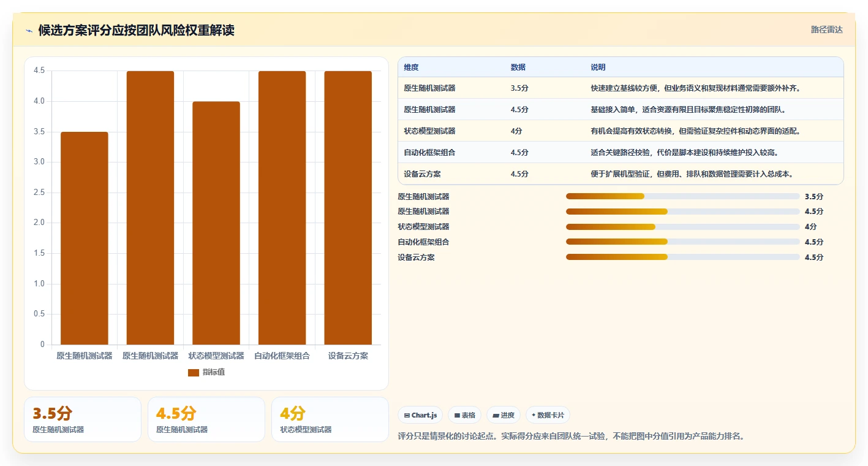The image size is (868, 466).
Task: Click the 设备云方案 progress bar
Action: point(683,257)
